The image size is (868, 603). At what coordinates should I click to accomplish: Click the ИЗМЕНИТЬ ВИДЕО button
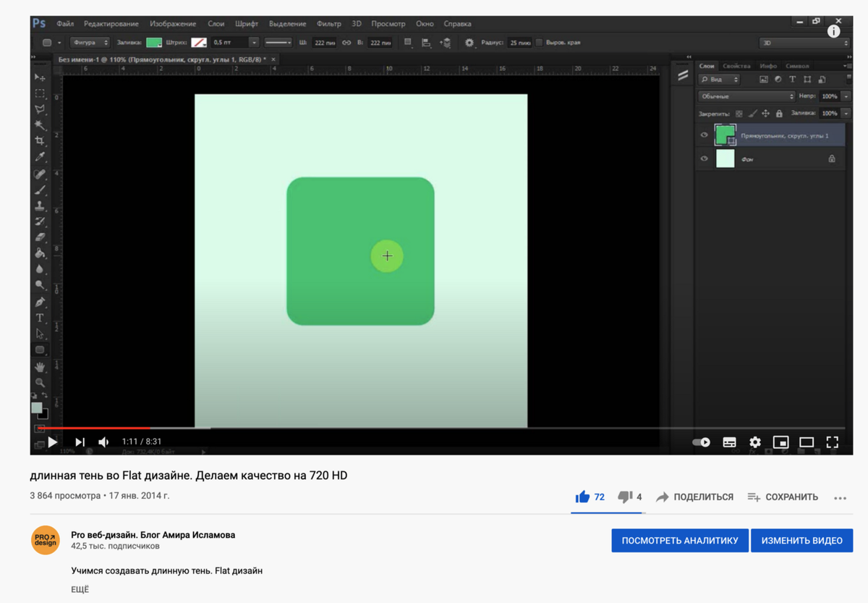[801, 540]
